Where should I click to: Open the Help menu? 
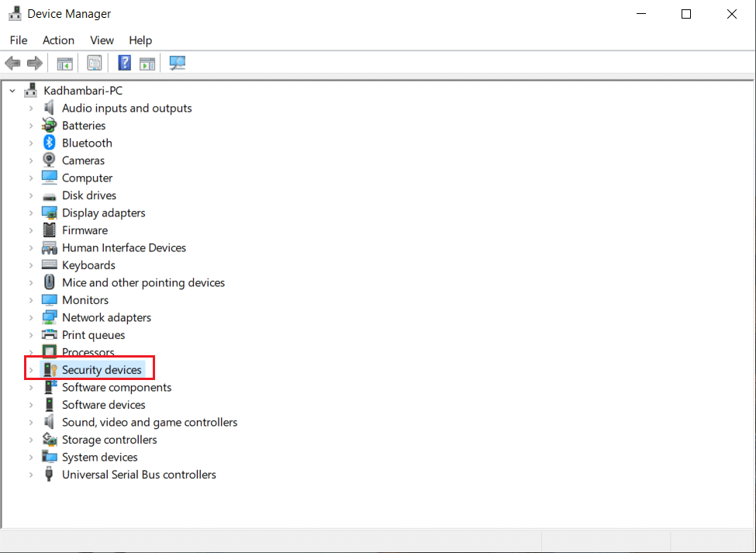pos(140,40)
